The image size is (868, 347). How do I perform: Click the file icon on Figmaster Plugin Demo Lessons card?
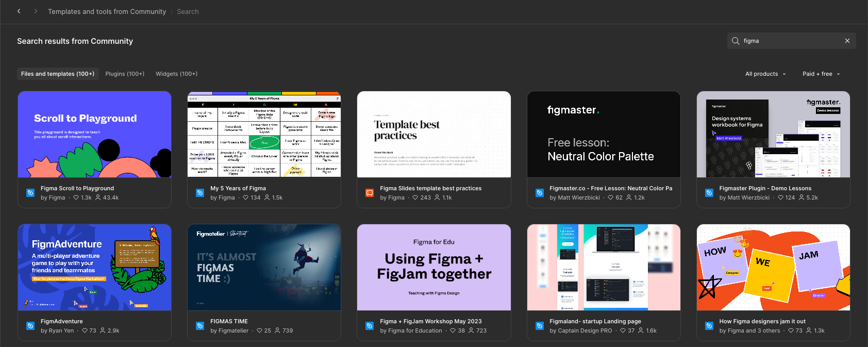(709, 193)
